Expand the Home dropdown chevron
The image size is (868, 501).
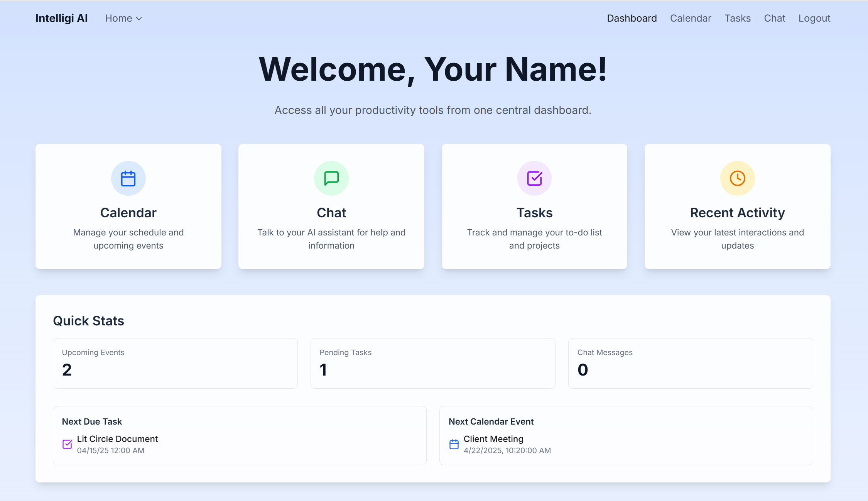(139, 19)
